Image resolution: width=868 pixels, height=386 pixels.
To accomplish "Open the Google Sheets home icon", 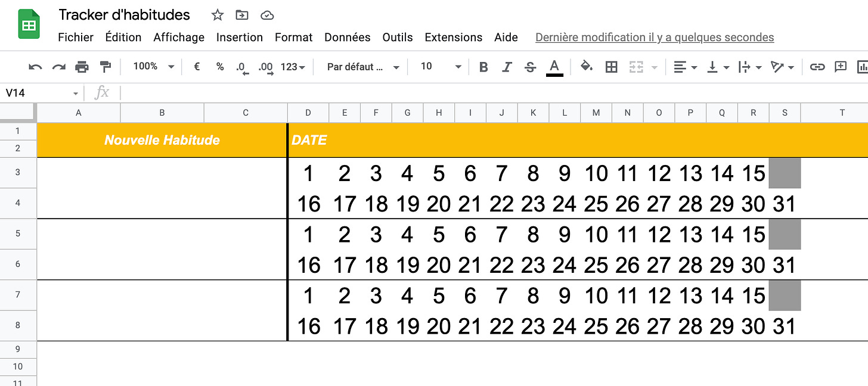I will (29, 24).
